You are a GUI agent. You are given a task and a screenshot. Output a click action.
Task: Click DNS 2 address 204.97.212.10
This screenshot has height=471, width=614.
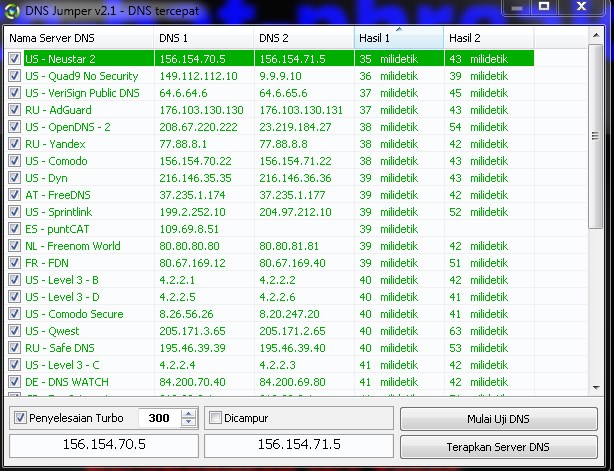(x=295, y=212)
